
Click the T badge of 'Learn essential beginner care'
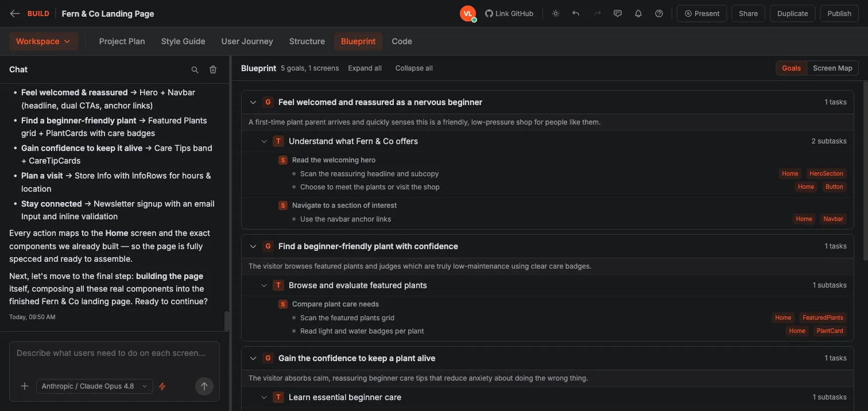click(278, 397)
